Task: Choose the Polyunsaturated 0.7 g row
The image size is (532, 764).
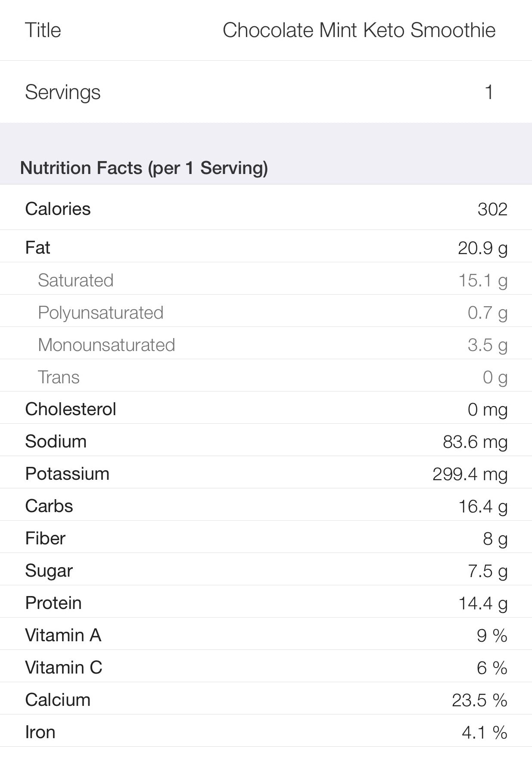Action: pos(266,311)
